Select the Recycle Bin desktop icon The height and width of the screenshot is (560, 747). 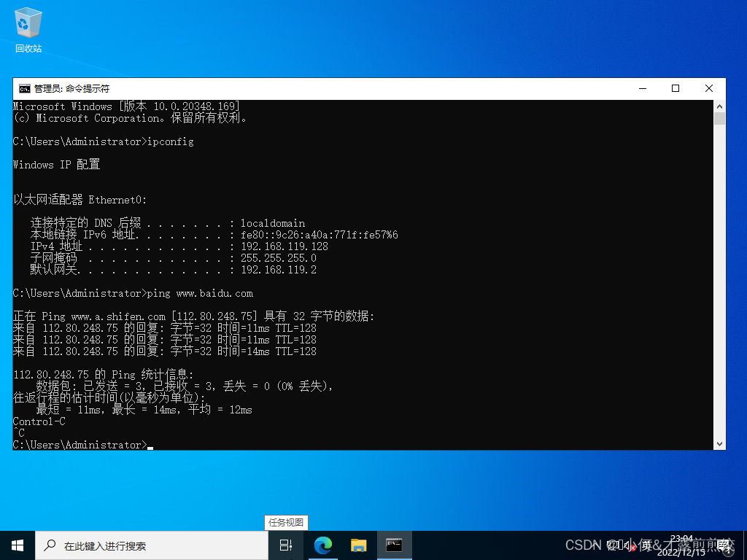[x=28, y=29]
